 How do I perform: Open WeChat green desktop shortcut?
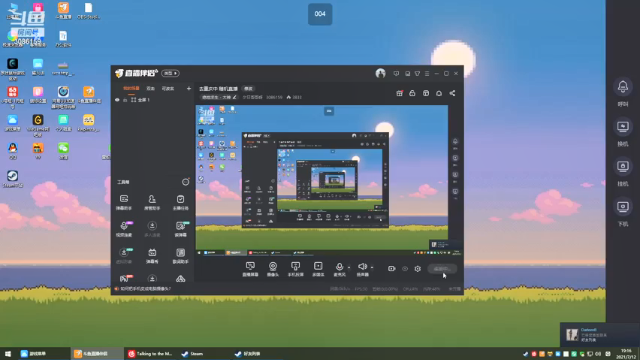tap(63, 151)
